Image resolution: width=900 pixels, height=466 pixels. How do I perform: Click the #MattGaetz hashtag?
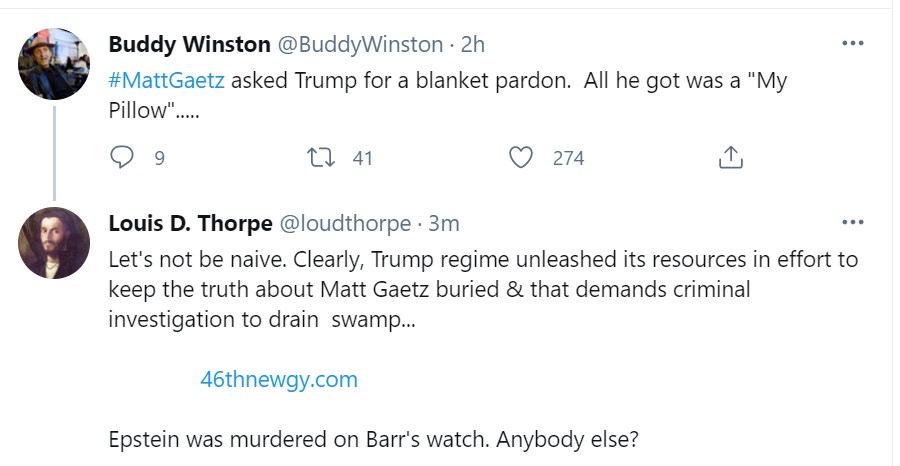click(167, 80)
